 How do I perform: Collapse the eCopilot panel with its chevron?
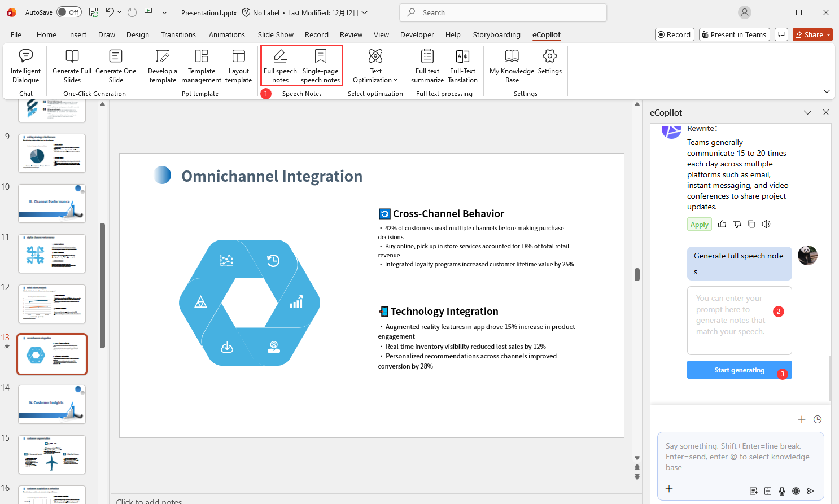(807, 112)
